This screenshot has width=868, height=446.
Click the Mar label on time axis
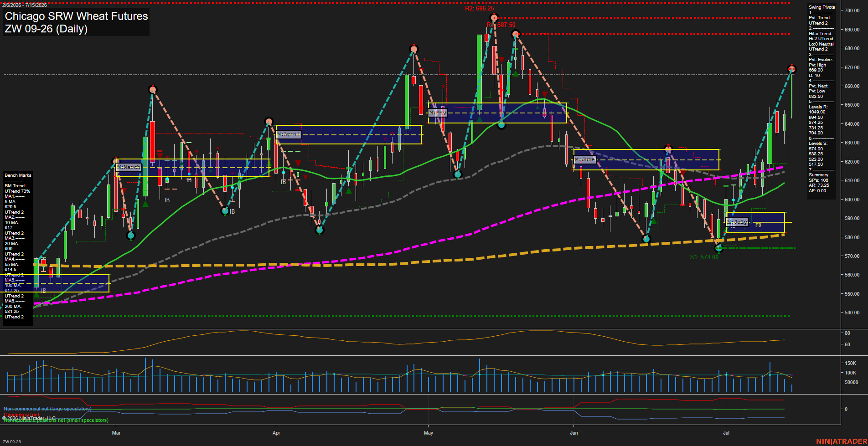pos(116,433)
